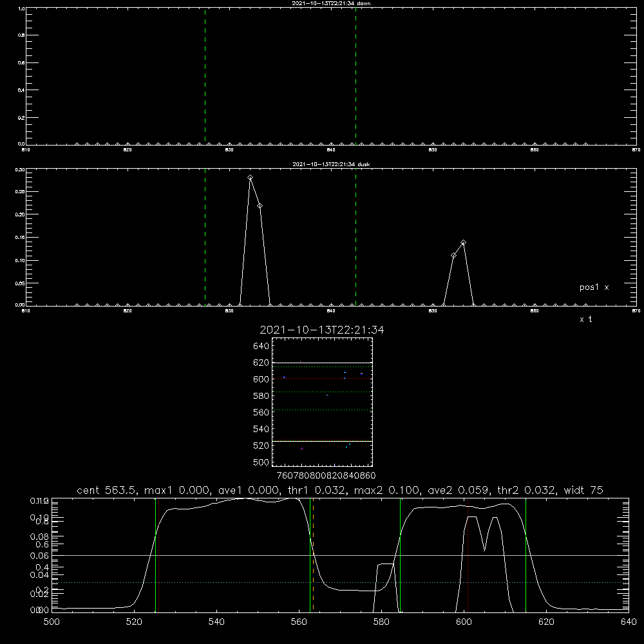Screen dimensions: 644x644
Task: Click the red dotted vertical line near 601
Action: [468, 554]
